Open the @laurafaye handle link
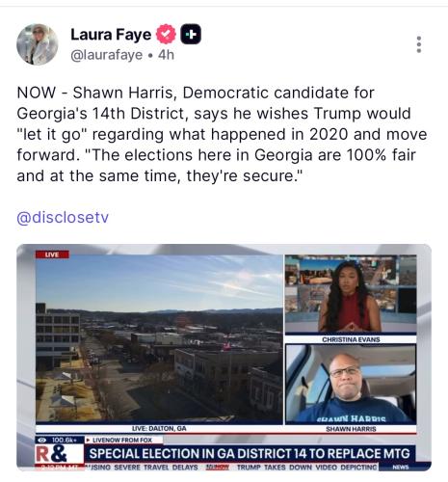Screen dimensions: 448x482 pyautogui.click(x=106, y=55)
